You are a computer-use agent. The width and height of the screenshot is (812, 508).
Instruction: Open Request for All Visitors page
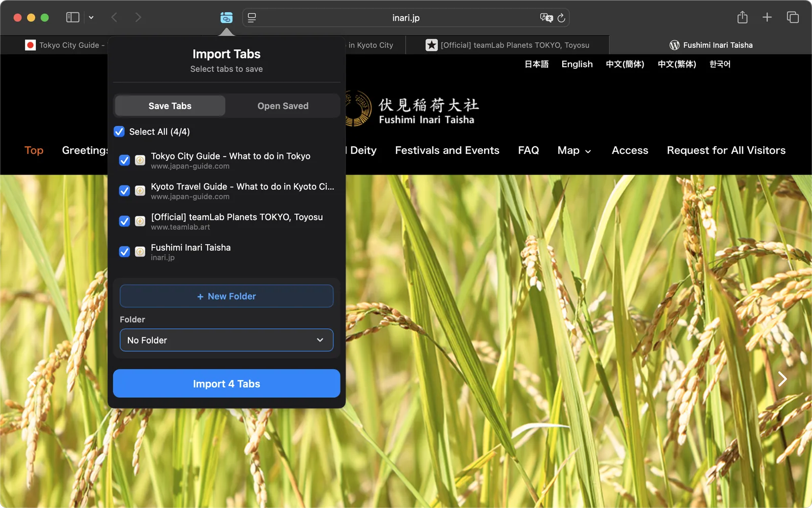(726, 150)
